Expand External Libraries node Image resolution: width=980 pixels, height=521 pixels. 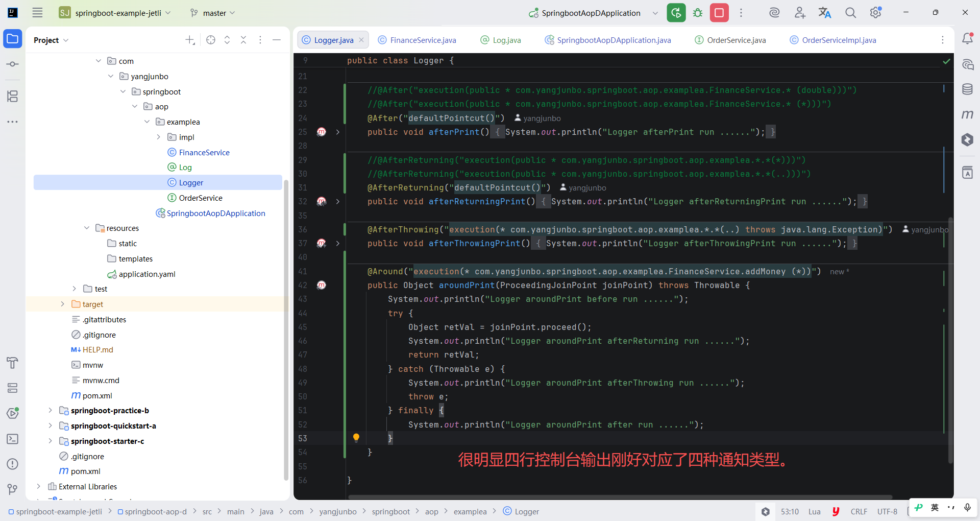[x=38, y=486]
